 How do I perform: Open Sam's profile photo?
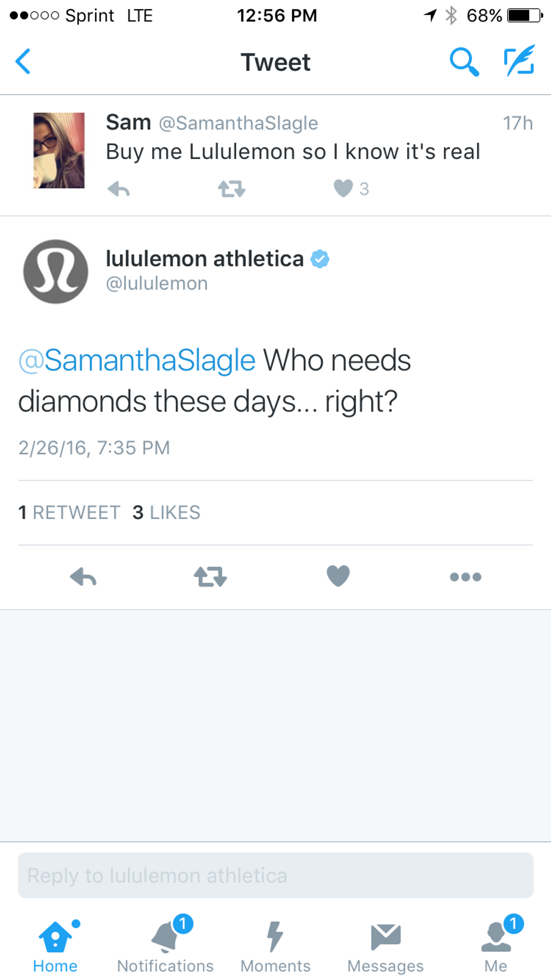point(59,150)
